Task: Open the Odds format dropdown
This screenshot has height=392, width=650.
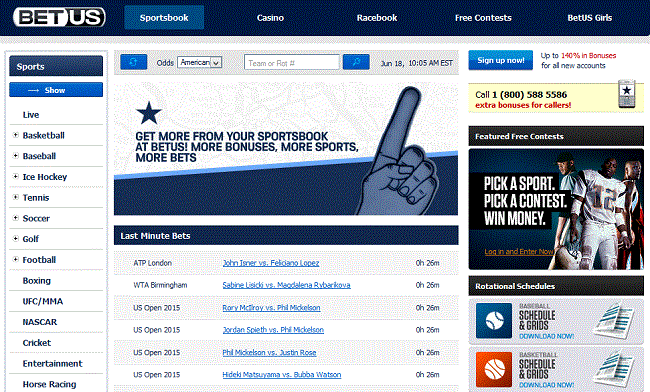Action: [x=200, y=62]
